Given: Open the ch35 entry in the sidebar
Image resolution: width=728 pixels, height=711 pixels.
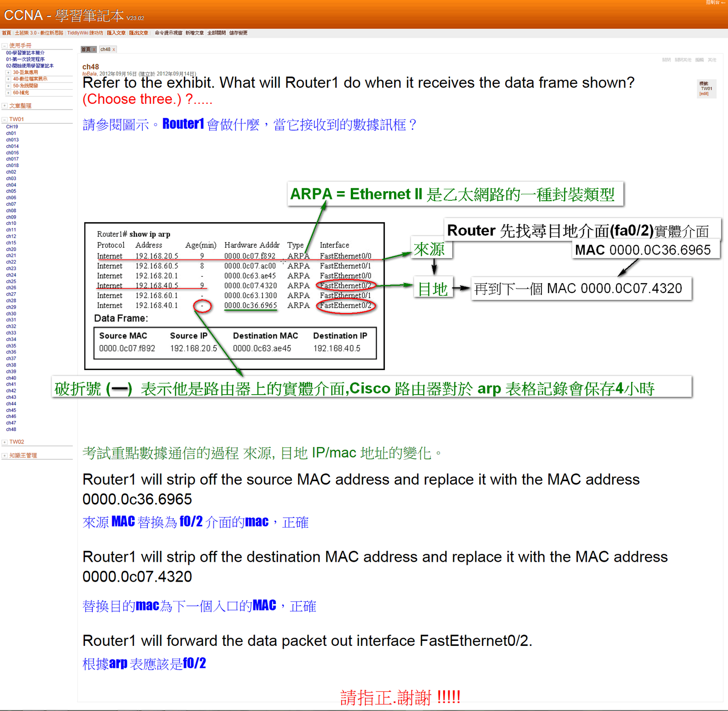Looking at the screenshot, I should [11, 346].
